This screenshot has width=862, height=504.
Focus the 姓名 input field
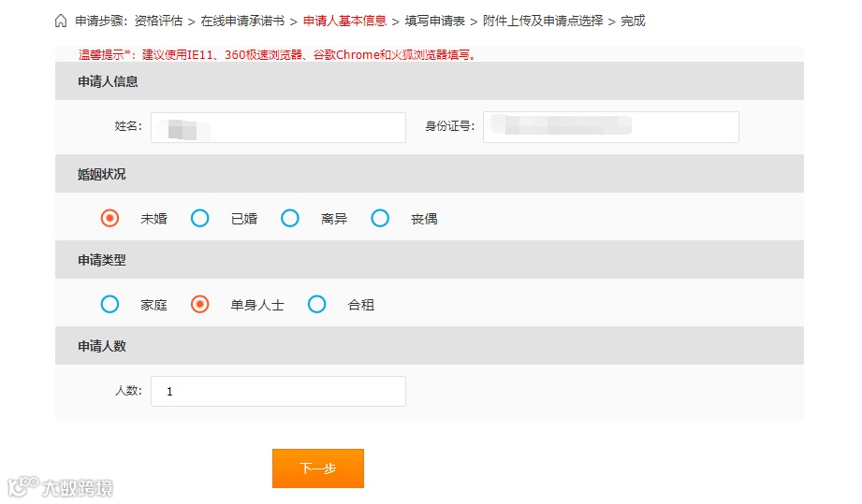pyautogui.click(x=278, y=127)
